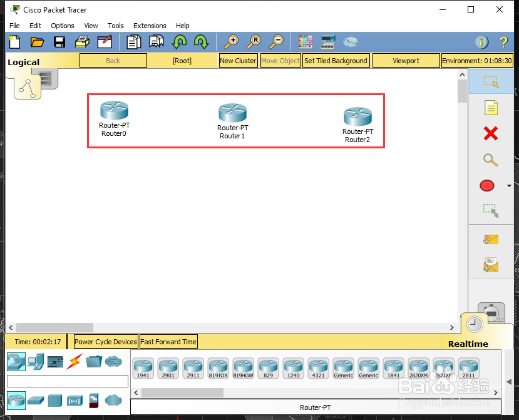Click Fast Forward Time button

coord(168,342)
